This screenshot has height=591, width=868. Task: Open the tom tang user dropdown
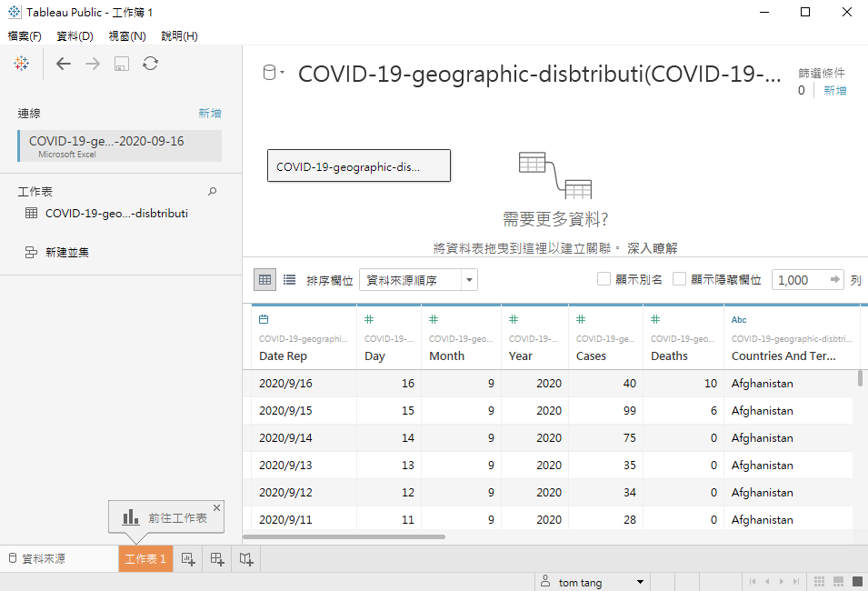pyautogui.click(x=641, y=582)
